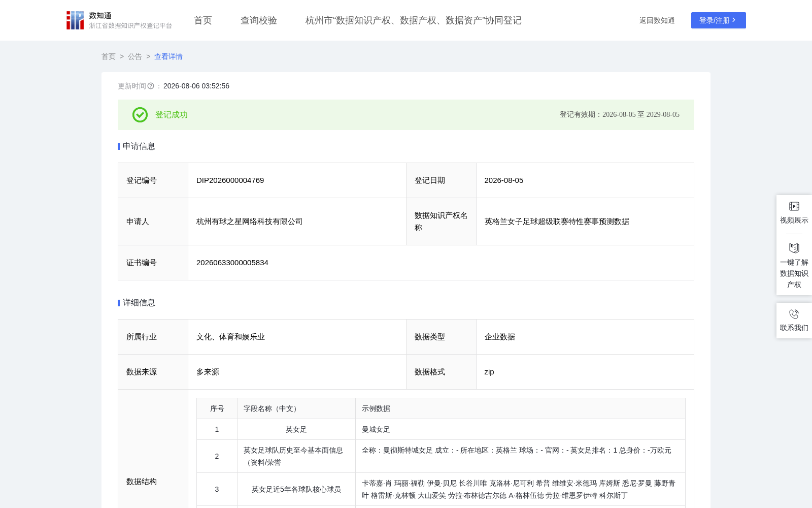This screenshot has width=812, height=508.
Task: Click 公告 in the breadcrumb
Action: click(135, 56)
